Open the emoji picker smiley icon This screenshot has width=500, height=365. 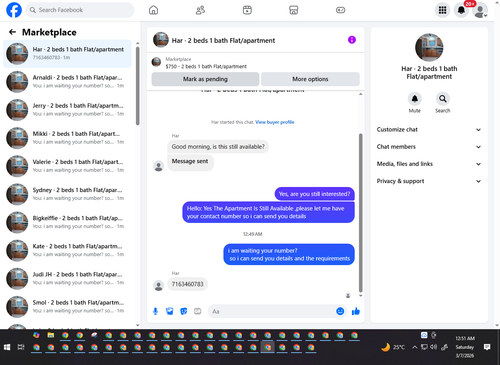(340, 311)
